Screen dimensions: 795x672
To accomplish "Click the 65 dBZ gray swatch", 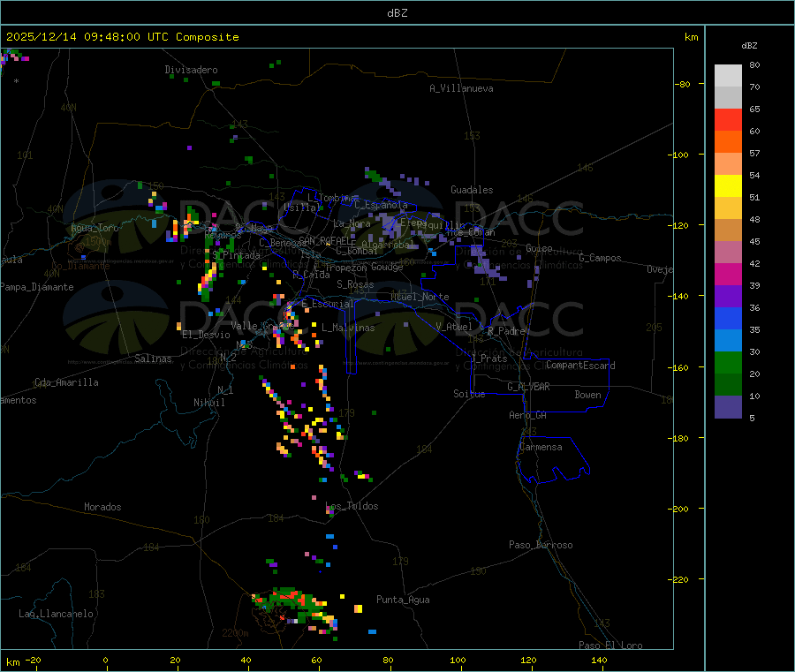I will click(x=728, y=98).
